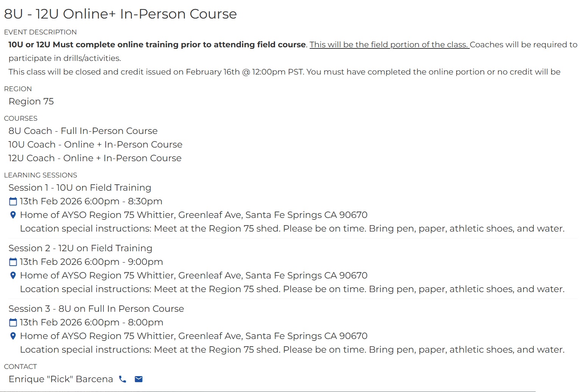The width and height of the screenshot is (580, 392).
Task: Select Session 3 - 8U on Full In Person Course
Action: pyautogui.click(x=96, y=309)
